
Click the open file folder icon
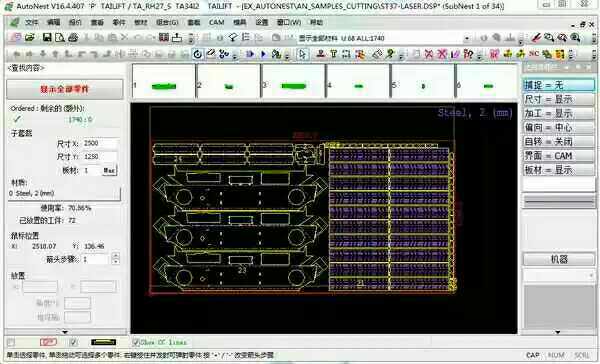30,38
